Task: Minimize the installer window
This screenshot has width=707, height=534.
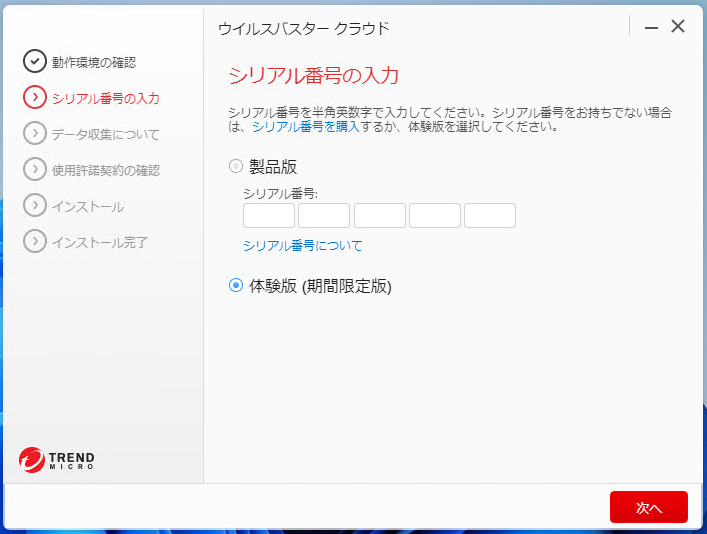Action: coord(651,28)
